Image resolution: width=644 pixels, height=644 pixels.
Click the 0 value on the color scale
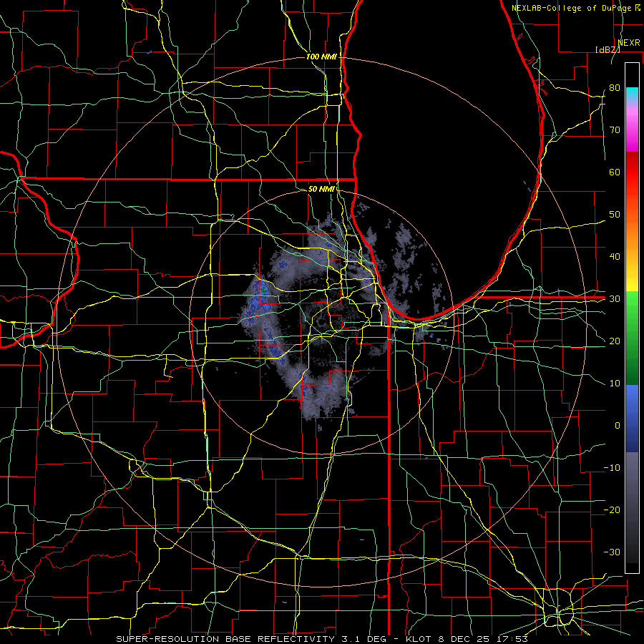click(618, 426)
